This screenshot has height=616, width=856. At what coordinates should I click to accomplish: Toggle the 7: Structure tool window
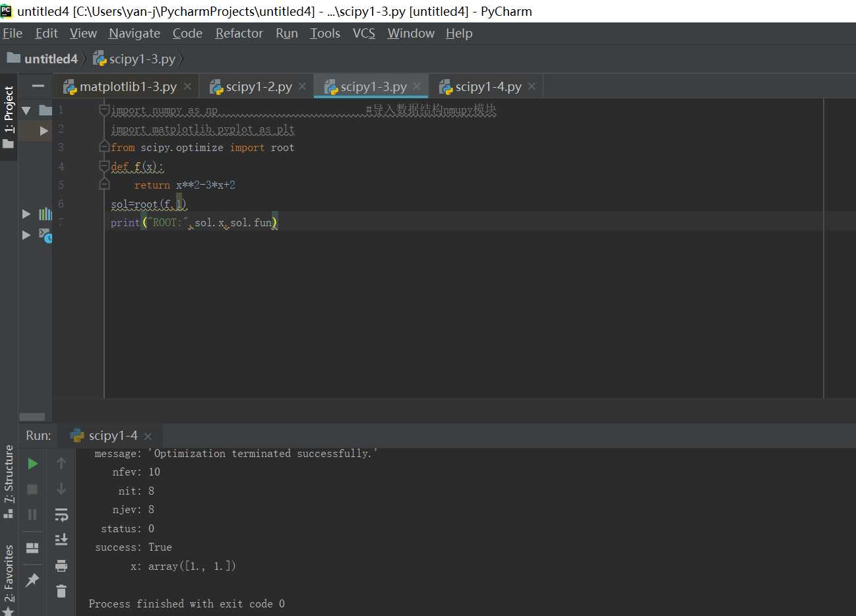point(9,481)
